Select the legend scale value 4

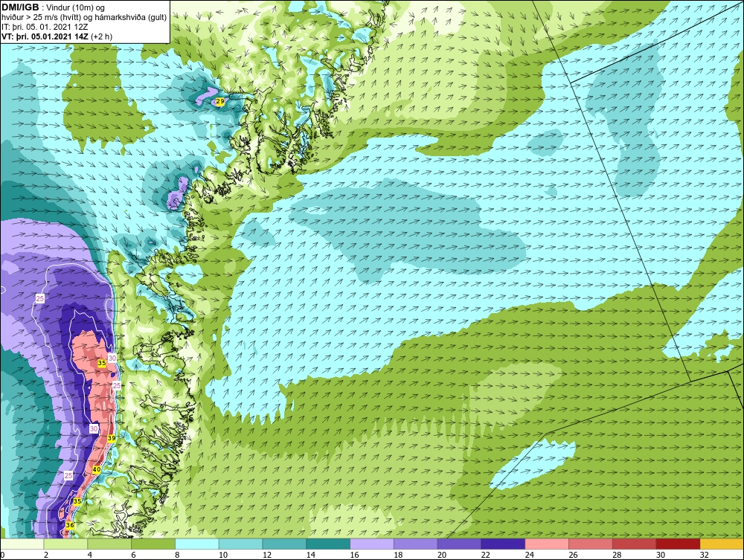pos(90,555)
